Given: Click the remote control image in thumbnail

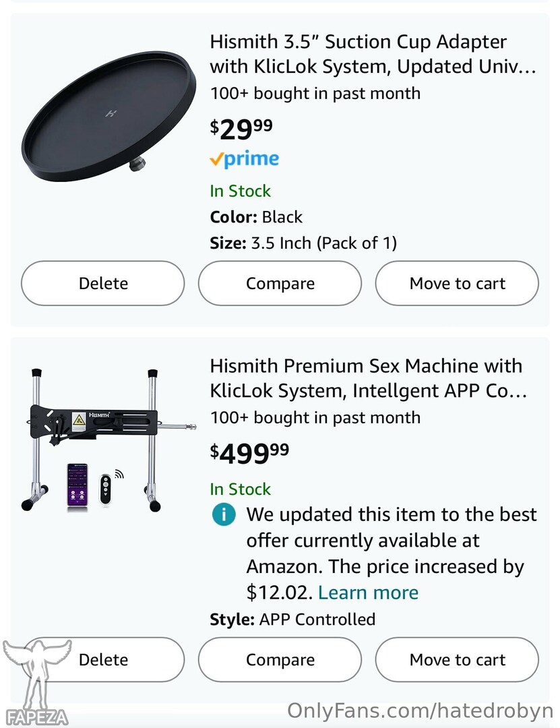Looking at the screenshot, I should click(x=106, y=489).
